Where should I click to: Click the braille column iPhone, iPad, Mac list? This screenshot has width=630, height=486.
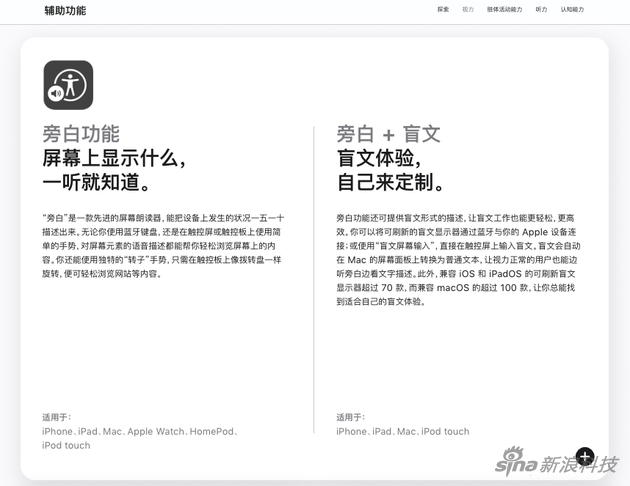[x=402, y=432]
